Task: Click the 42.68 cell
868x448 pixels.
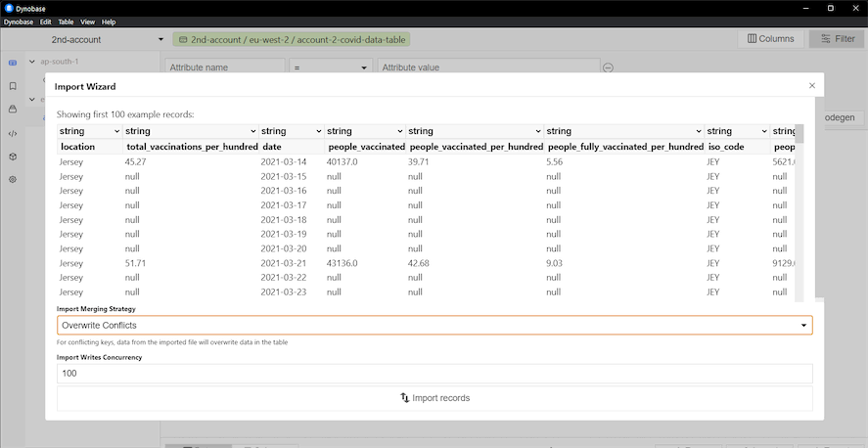Action: (419, 263)
